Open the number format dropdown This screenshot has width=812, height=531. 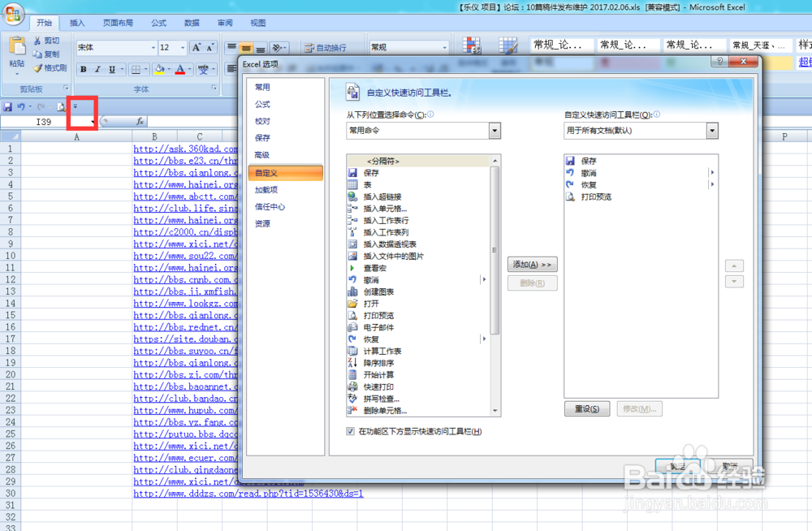pyautogui.click(x=444, y=47)
